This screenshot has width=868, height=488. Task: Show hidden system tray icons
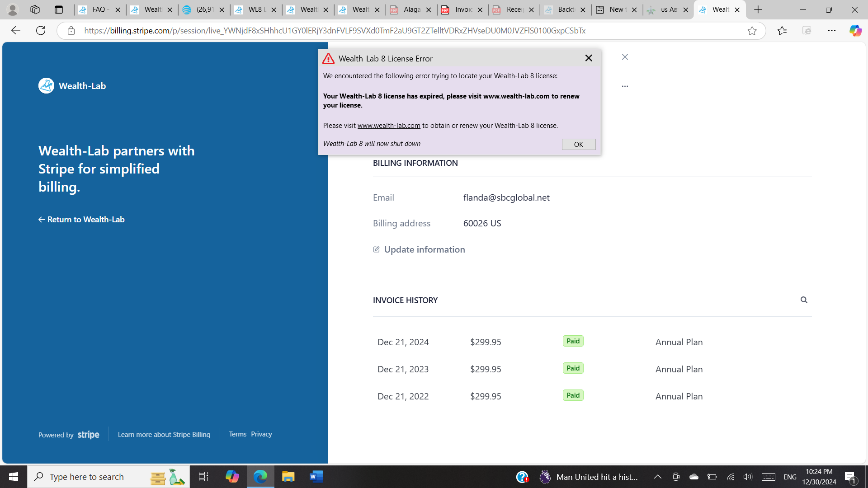(x=658, y=477)
